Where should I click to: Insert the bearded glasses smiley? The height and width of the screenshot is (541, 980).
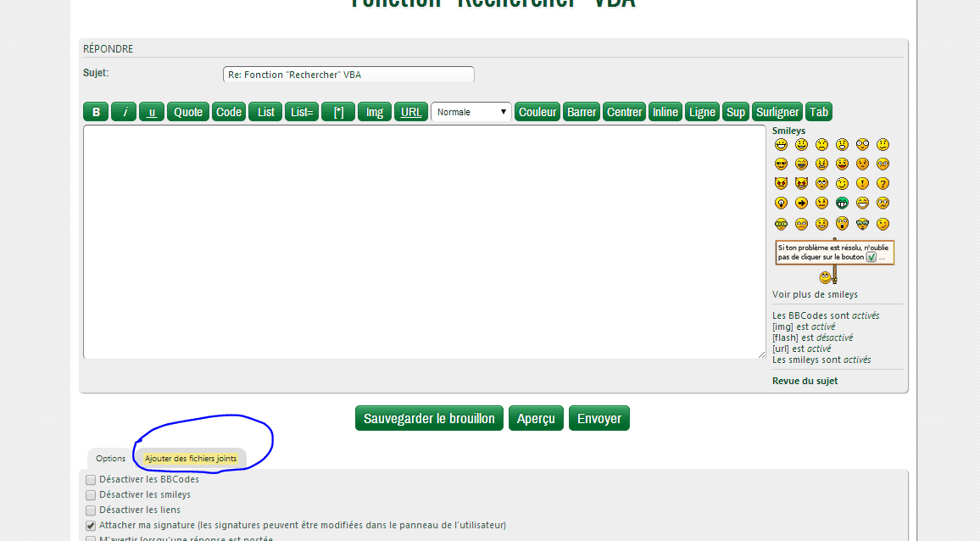click(862, 223)
